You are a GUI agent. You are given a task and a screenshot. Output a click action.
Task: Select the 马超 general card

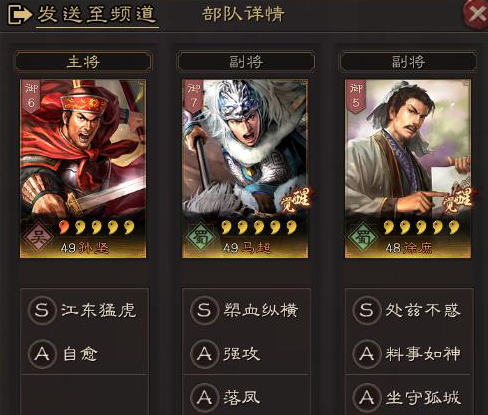(245, 168)
